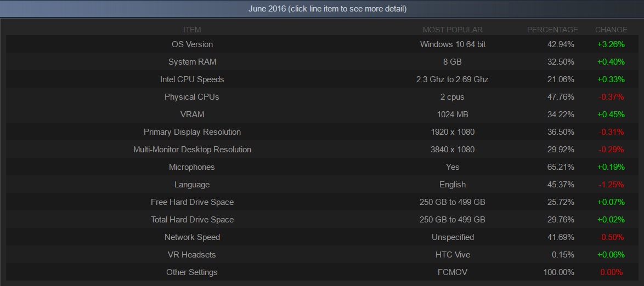Image resolution: width=644 pixels, height=286 pixels.
Task: Click the Network Speed line item
Action: coord(192,237)
